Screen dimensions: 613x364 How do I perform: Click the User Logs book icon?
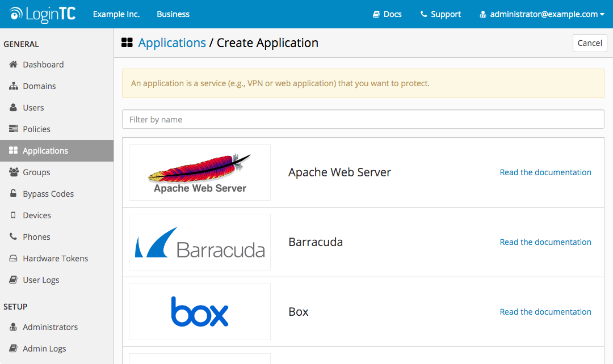coord(13,280)
